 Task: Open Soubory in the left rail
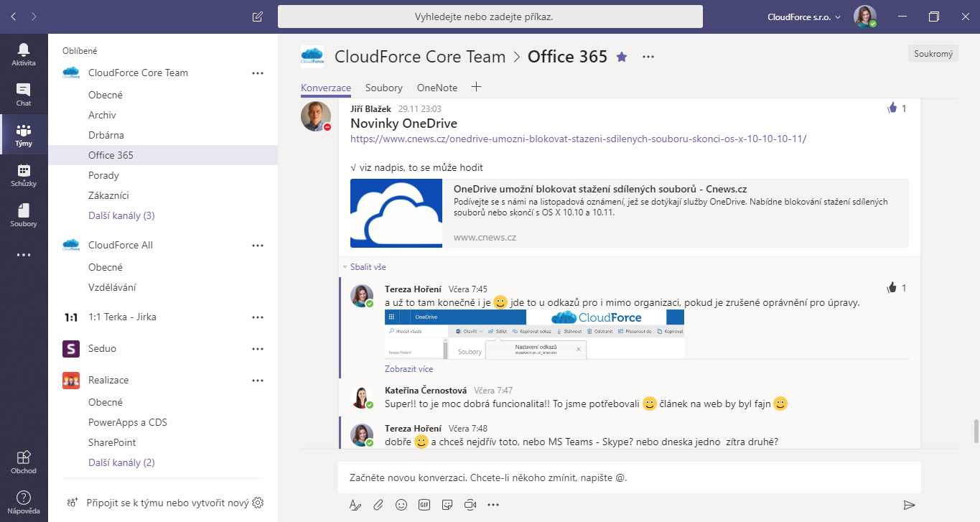point(24,215)
